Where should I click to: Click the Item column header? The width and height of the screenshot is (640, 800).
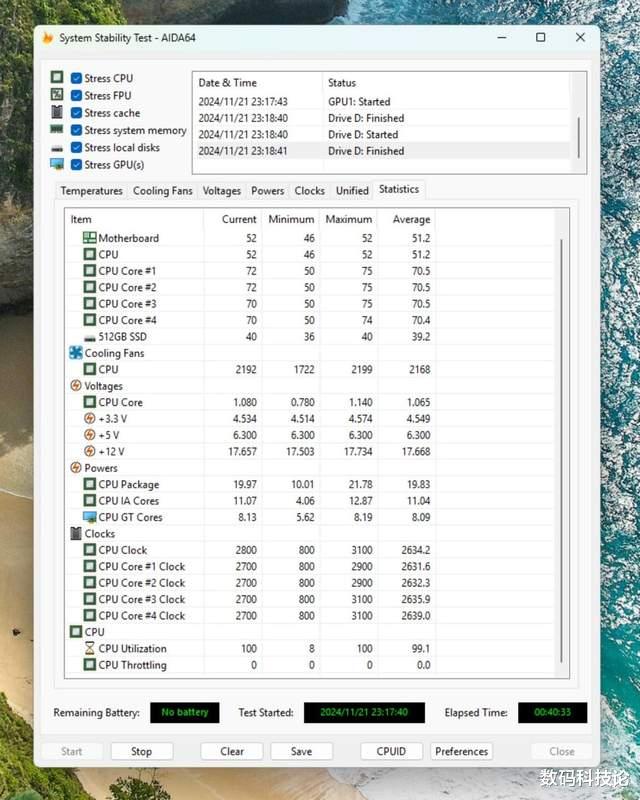pyautogui.click(x=134, y=219)
